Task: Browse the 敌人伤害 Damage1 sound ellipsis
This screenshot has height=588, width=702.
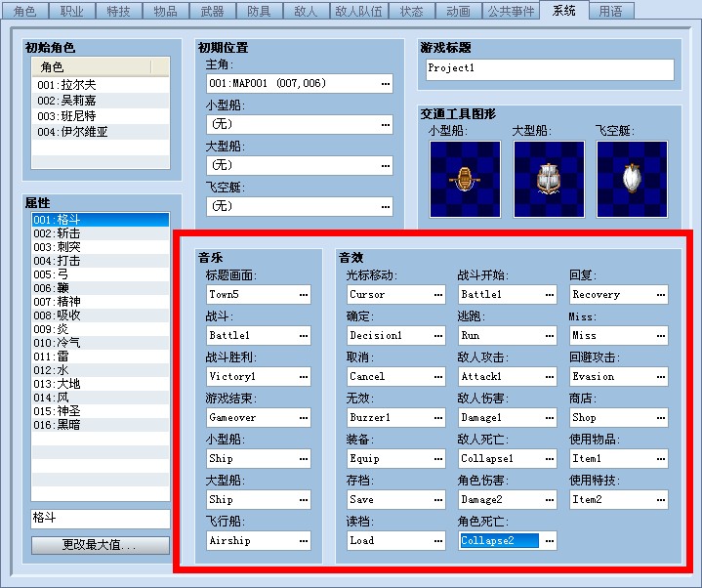Action: point(550,418)
